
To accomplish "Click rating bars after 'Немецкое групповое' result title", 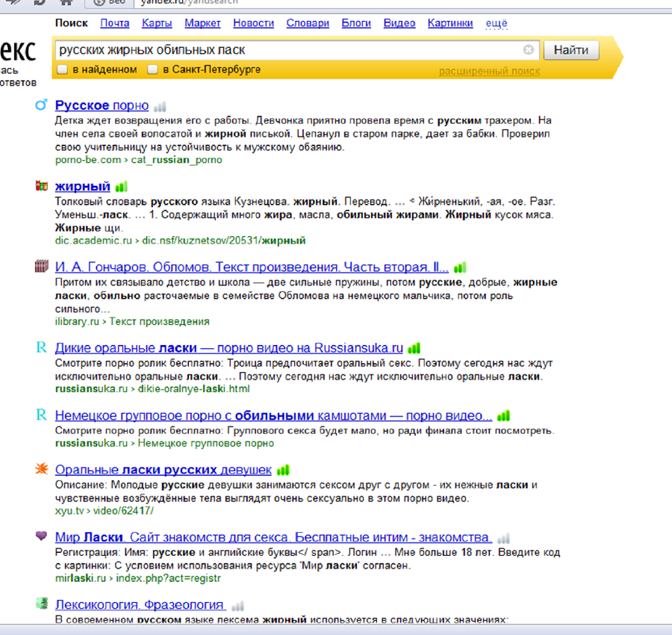I will point(503,415).
